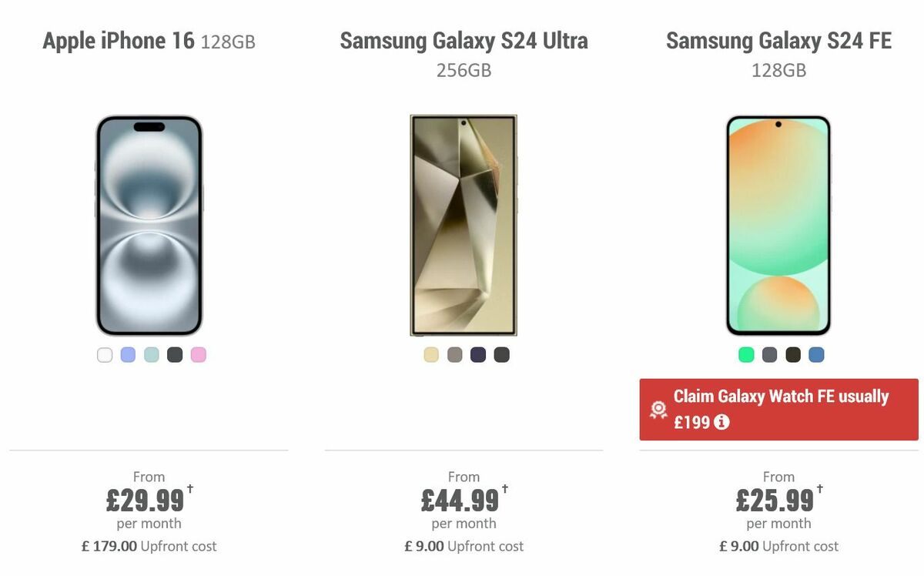Viewport: 924px width, 576px height.
Task: Select the cream color swatch for Galaxy S24 Ultra
Action: click(431, 355)
